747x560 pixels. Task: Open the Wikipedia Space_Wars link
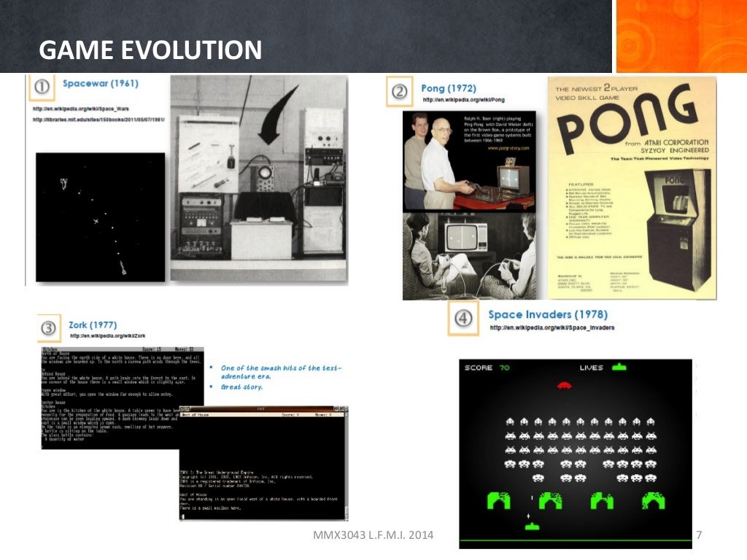80,109
